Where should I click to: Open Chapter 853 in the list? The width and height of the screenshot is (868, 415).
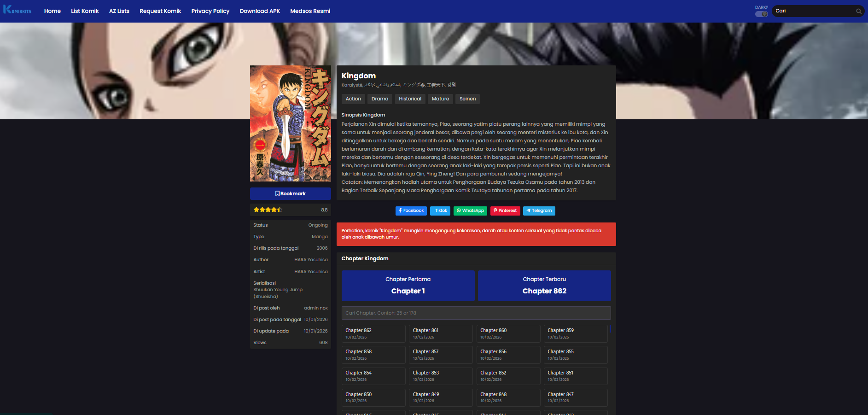(441, 376)
